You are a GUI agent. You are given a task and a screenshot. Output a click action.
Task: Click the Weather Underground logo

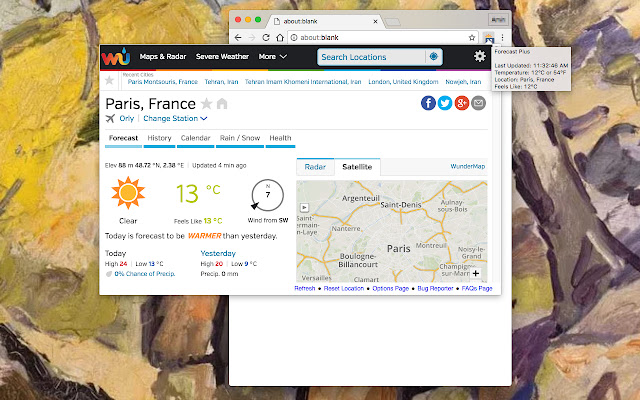[x=116, y=57]
